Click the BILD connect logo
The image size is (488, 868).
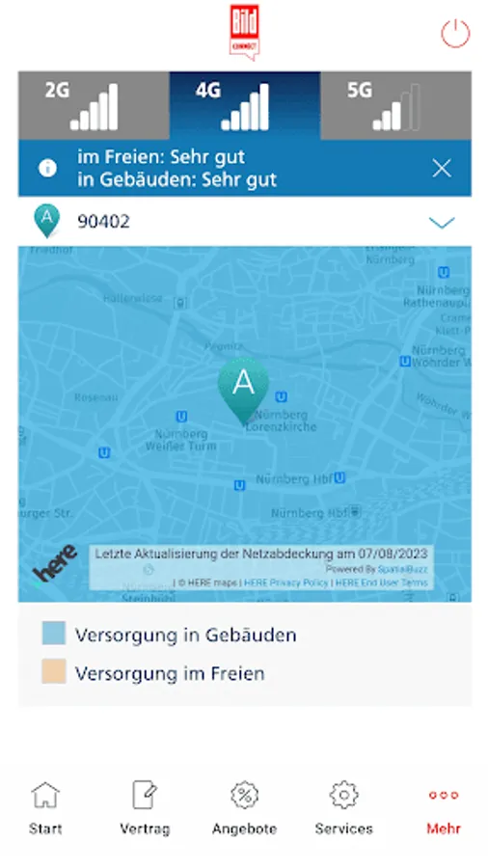(x=244, y=32)
